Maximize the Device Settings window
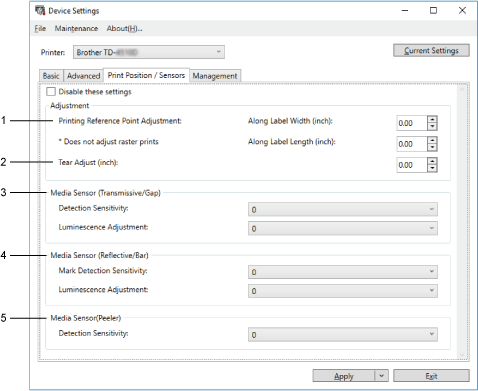Image resolution: width=478 pixels, height=391 pixels. coord(433,11)
